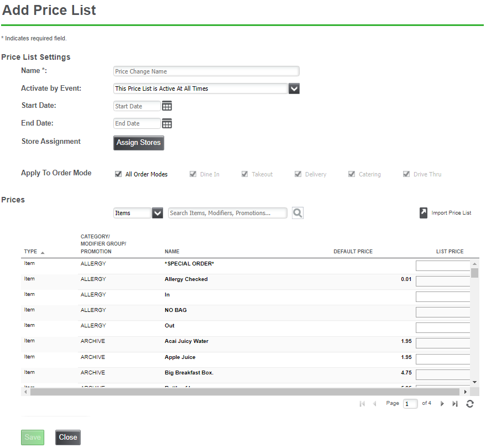
Task: Jump to the last page of prices
Action: point(455,404)
